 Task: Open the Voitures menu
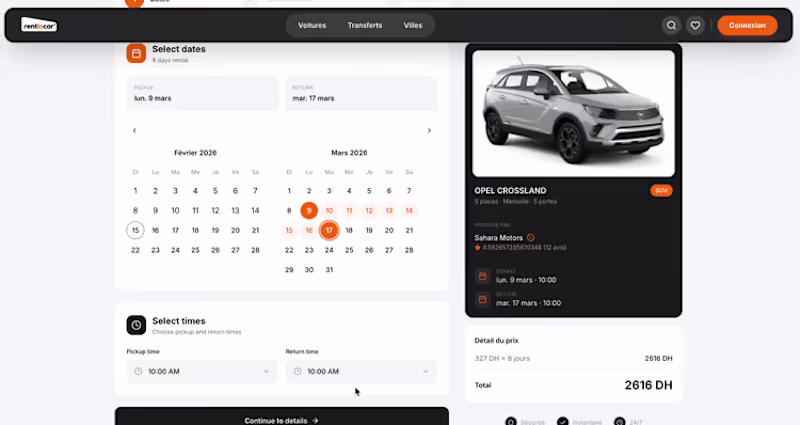[x=312, y=25]
